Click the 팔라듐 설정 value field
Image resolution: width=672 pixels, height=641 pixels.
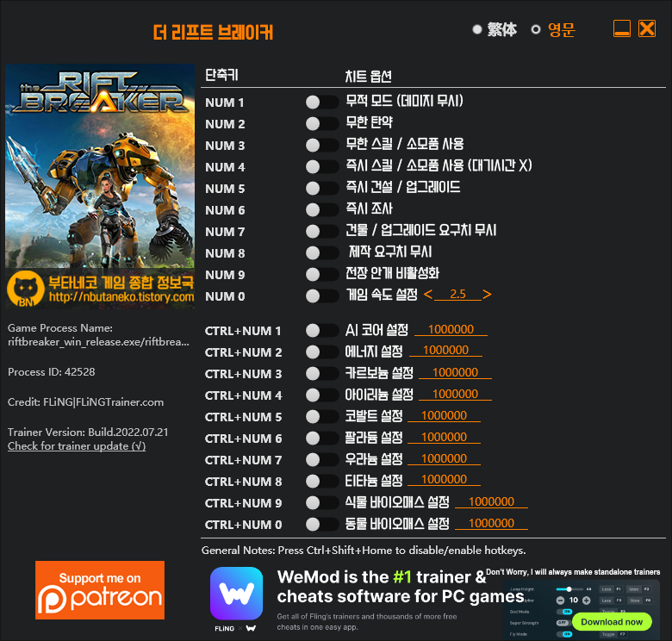click(x=444, y=437)
